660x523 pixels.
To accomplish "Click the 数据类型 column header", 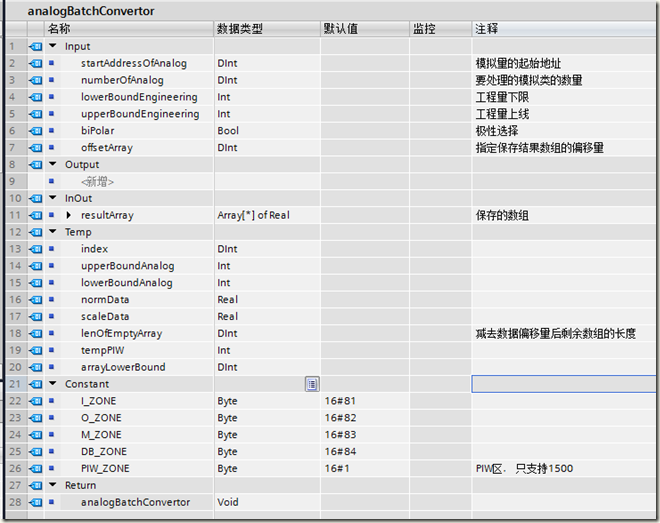I will 267,29.
